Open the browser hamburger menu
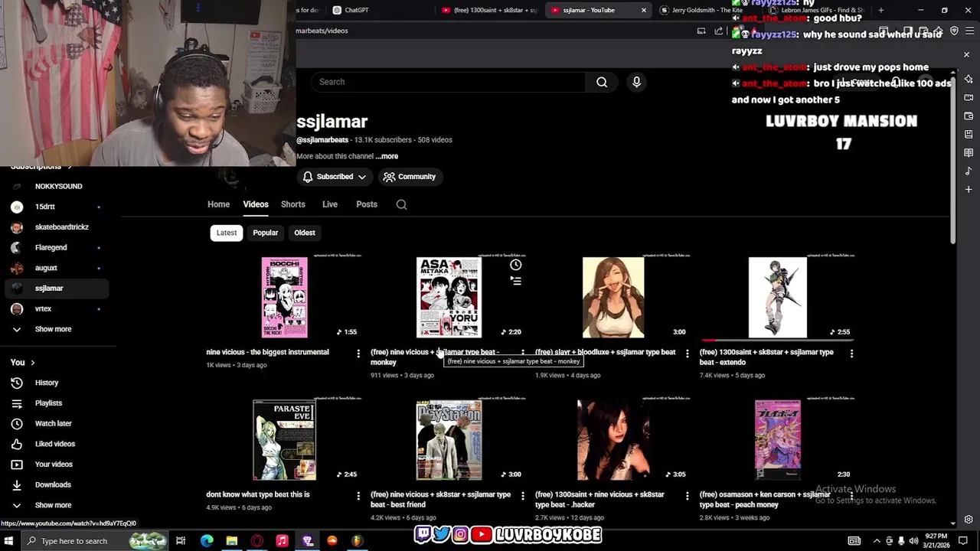This screenshot has height=551, width=980. 970,31
